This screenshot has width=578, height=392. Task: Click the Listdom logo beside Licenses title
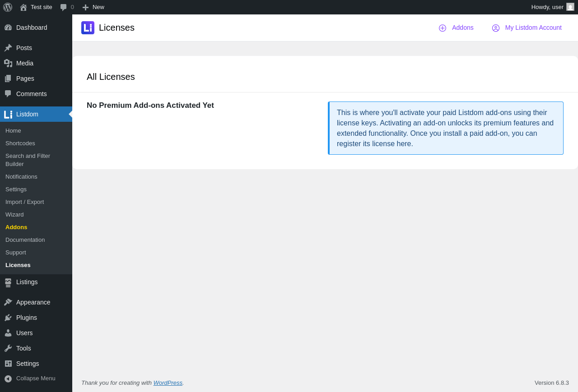pyautogui.click(x=88, y=28)
